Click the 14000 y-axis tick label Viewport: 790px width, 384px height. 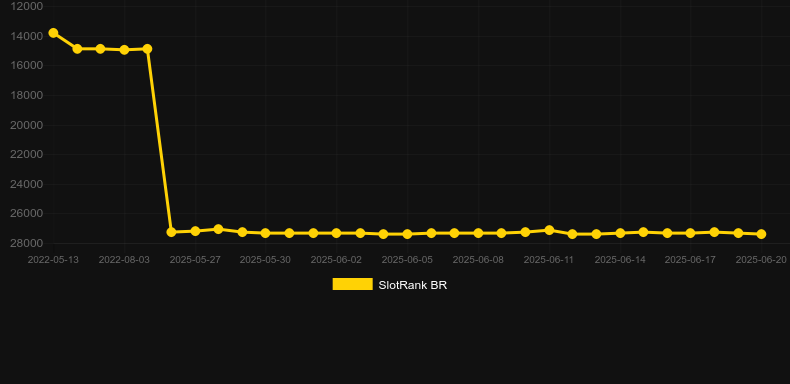tap(27, 36)
